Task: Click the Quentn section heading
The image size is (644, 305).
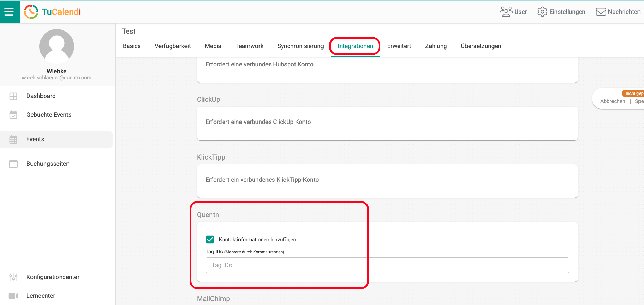Action: click(x=208, y=215)
